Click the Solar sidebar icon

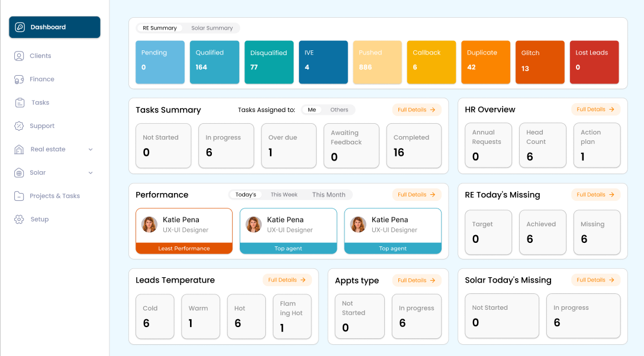pyautogui.click(x=19, y=173)
